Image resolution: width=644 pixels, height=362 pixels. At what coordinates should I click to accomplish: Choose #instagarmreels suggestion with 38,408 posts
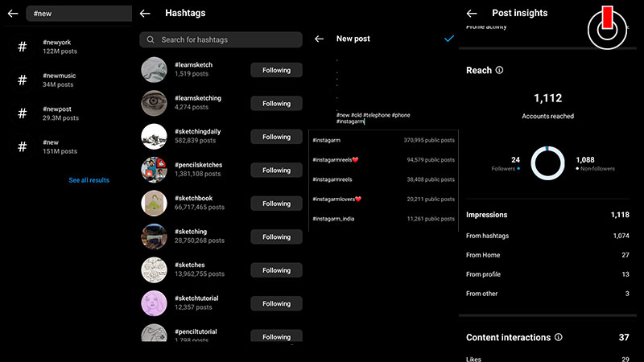[x=384, y=179]
